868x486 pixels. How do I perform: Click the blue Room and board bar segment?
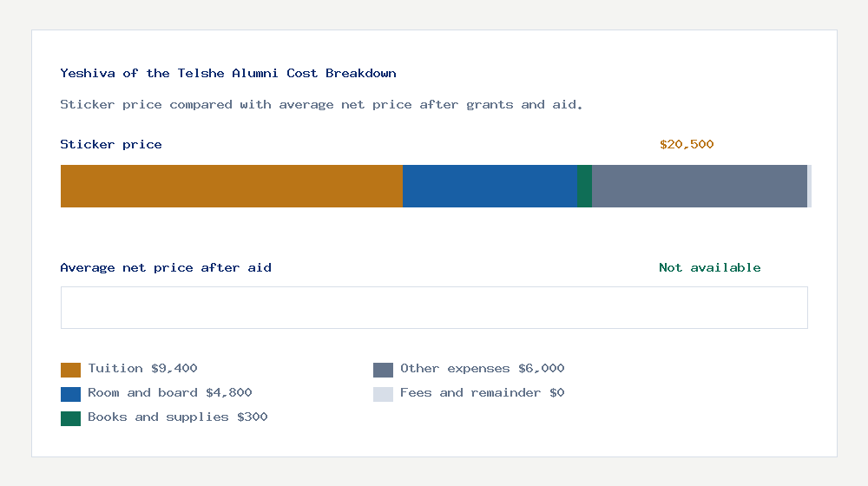pyautogui.click(x=490, y=186)
